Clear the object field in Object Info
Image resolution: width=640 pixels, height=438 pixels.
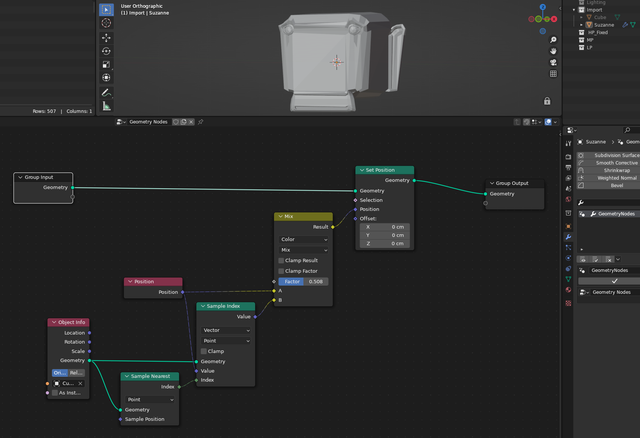(80, 383)
